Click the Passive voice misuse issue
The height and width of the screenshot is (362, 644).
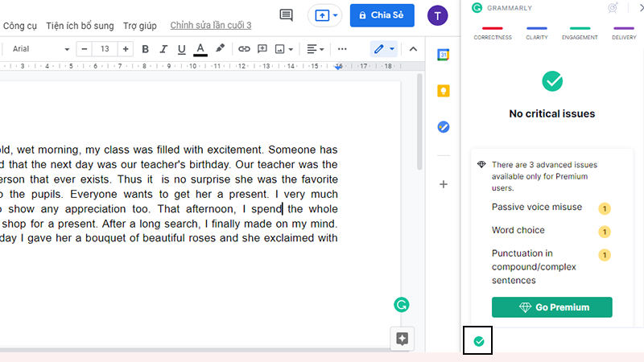coord(537,208)
